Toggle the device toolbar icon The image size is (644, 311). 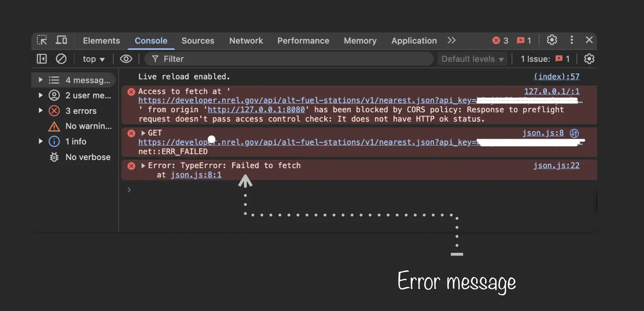(61, 40)
